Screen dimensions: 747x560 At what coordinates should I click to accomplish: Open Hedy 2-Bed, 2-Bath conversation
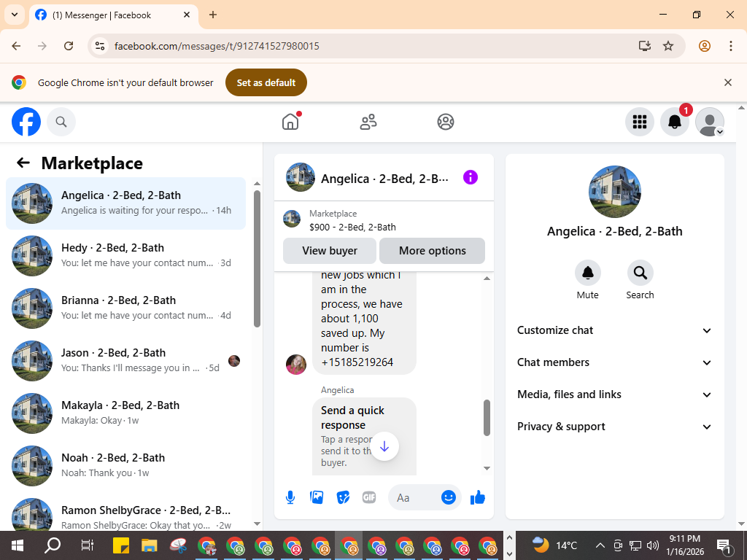125,256
